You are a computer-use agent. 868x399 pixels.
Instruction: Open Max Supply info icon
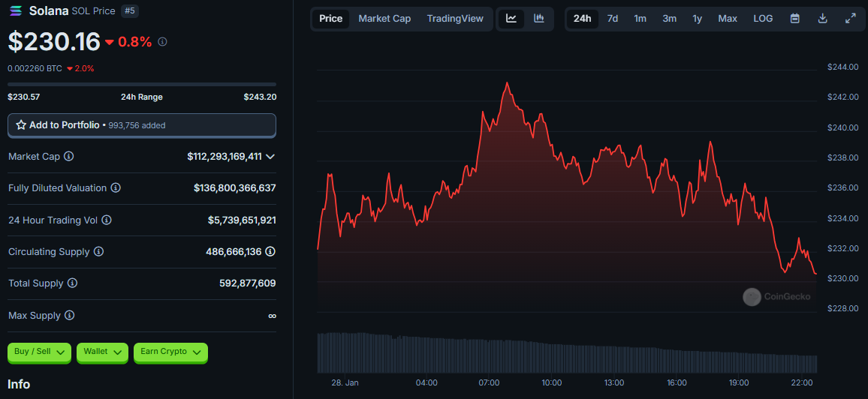pyautogui.click(x=69, y=316)
